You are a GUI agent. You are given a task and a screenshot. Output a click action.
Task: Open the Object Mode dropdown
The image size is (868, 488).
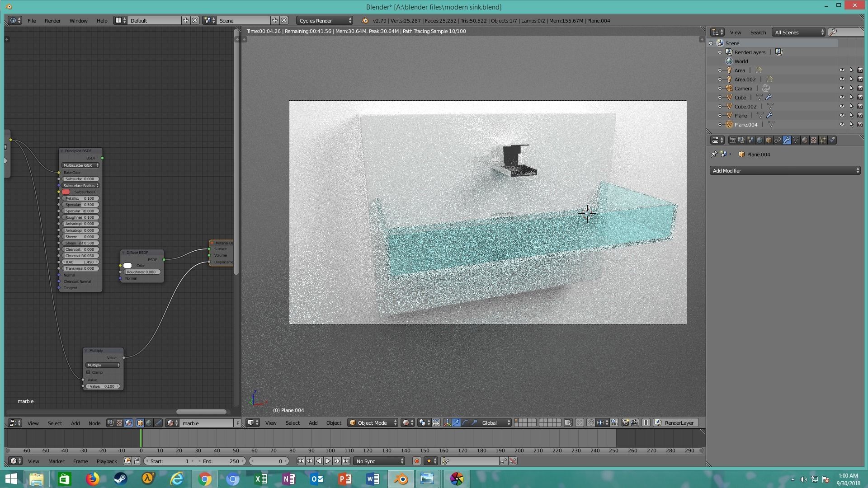coord(373,422)
